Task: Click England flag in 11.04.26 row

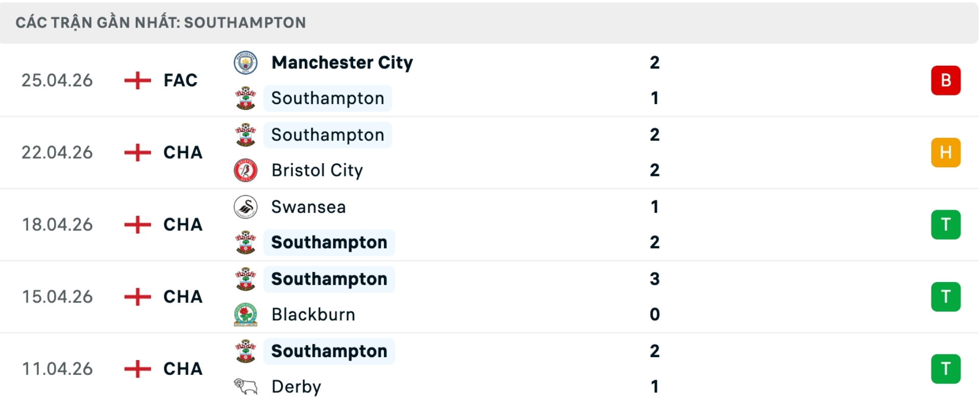Action: [137, 369]
